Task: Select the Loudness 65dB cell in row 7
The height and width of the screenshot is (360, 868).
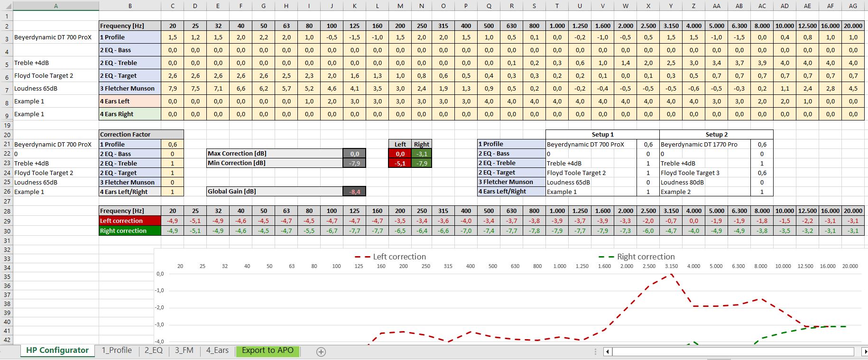Action: tap(56, 89)
